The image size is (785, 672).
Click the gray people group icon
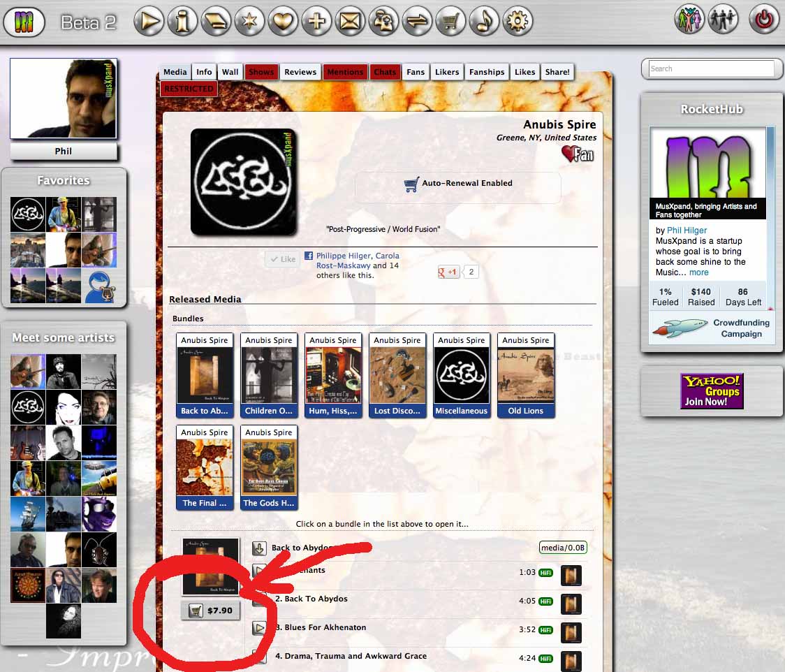pos(724,20)
